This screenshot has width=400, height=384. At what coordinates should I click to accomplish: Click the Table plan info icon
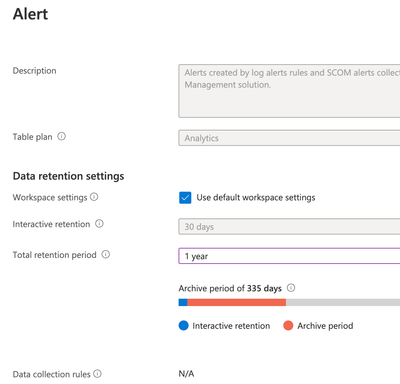click(x=61, y=136)
